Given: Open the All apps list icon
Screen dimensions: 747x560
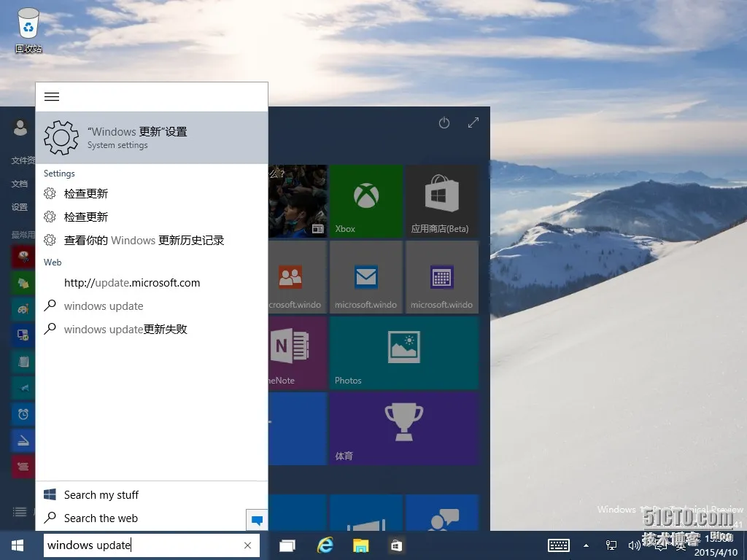Looking at the screenshot, I should [x=20, y=512].
